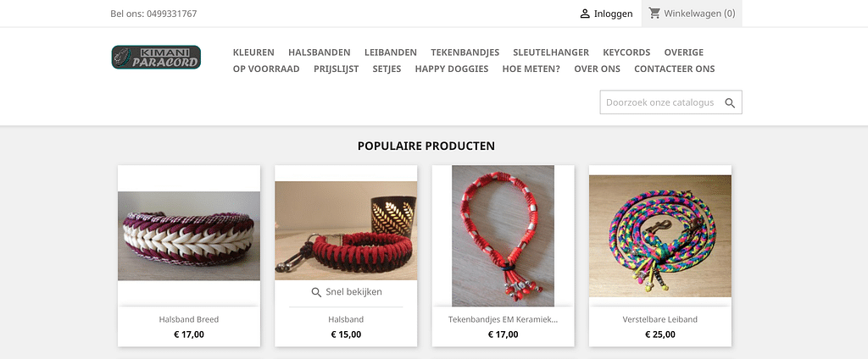View the Happy Doggies page

pyautogui.click(x=451, y=69)
